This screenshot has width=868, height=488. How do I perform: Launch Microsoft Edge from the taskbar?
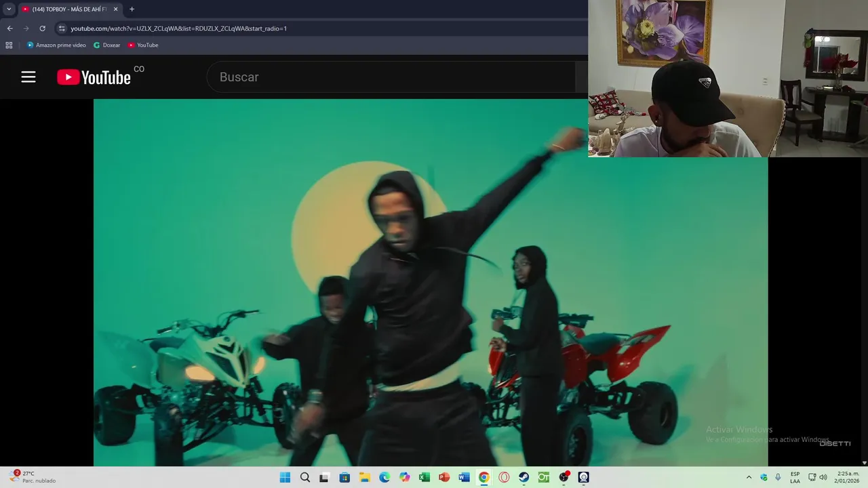click(384, 477)
